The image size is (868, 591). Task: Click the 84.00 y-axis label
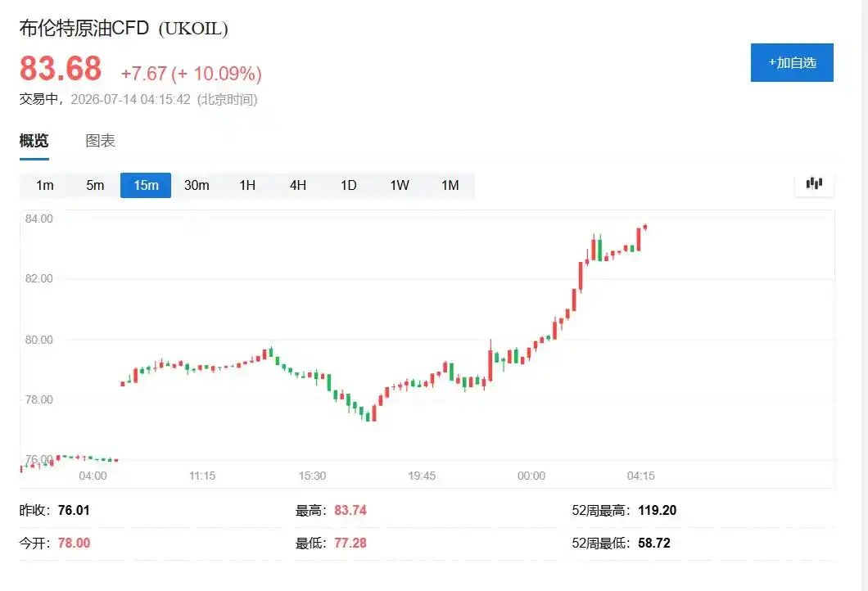38,219
